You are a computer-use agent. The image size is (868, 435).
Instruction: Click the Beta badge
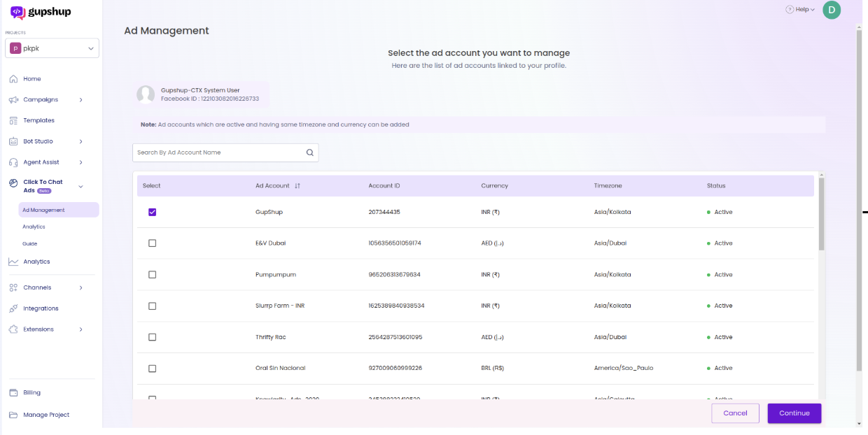pos(44,191)
